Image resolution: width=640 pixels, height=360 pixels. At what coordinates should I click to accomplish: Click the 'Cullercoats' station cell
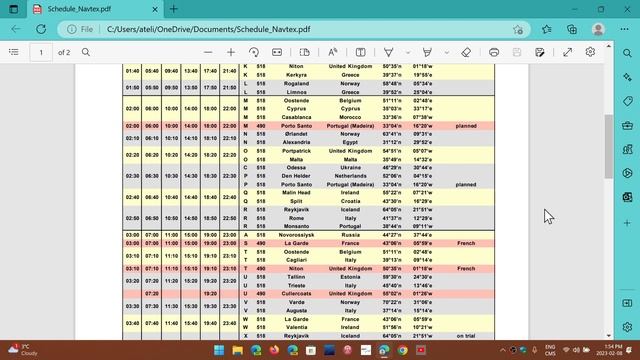pos(296,294)
